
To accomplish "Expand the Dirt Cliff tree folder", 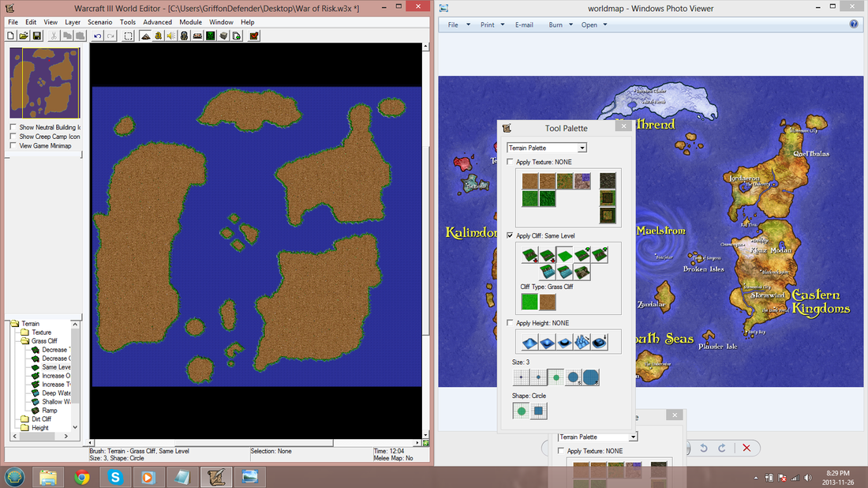I will tap(24, 419).
